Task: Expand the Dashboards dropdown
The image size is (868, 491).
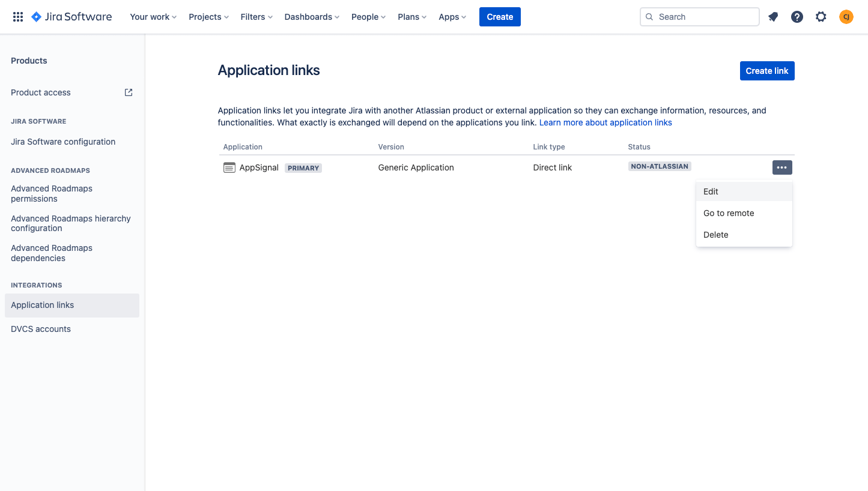Action: [312, 17]
